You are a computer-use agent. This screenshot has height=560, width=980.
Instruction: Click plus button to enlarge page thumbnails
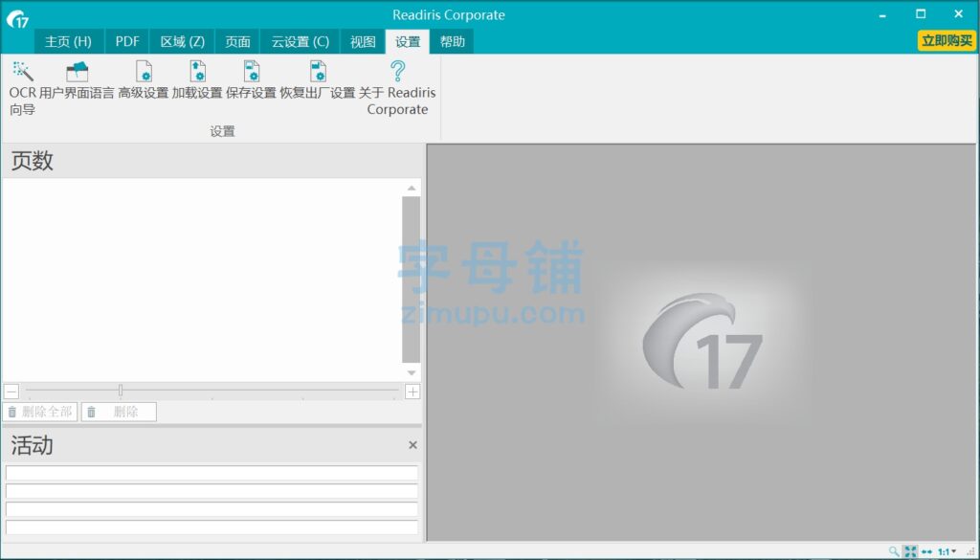point(412,392)
